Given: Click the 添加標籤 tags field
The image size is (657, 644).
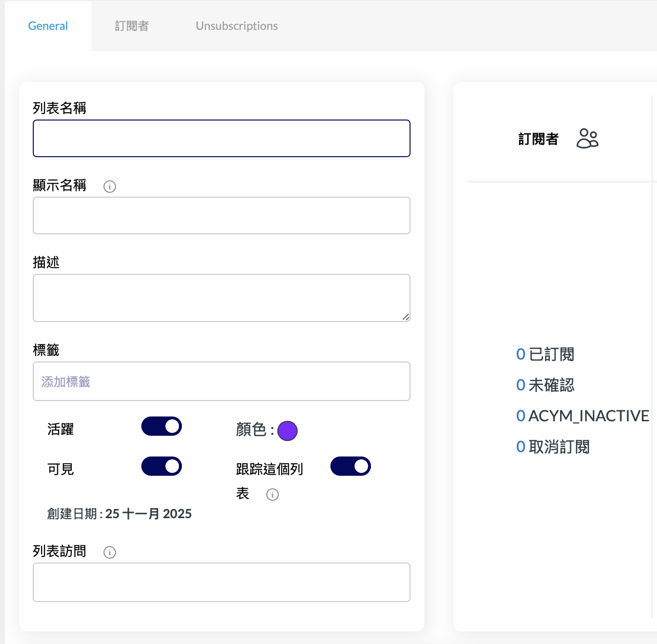Looking at the screenshot, I should pos(221,381).
